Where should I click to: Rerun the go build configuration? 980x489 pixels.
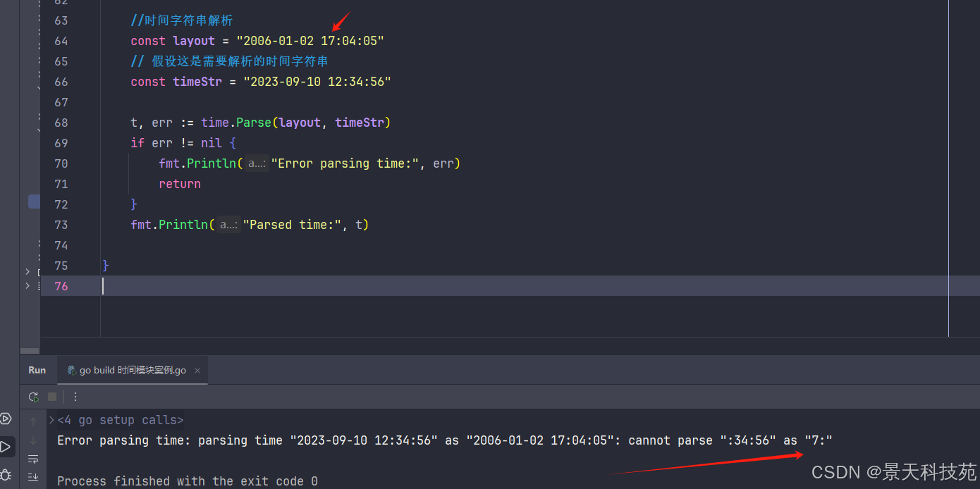(33, 397)
